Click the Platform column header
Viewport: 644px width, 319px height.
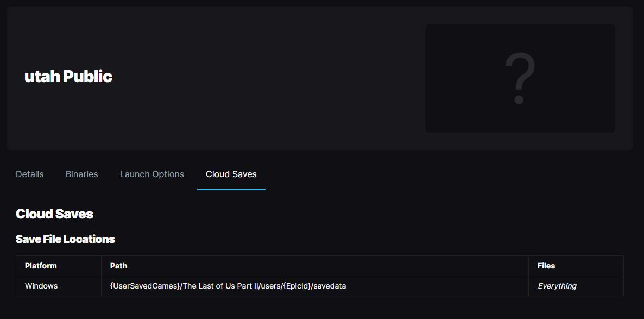coord(41,266)
